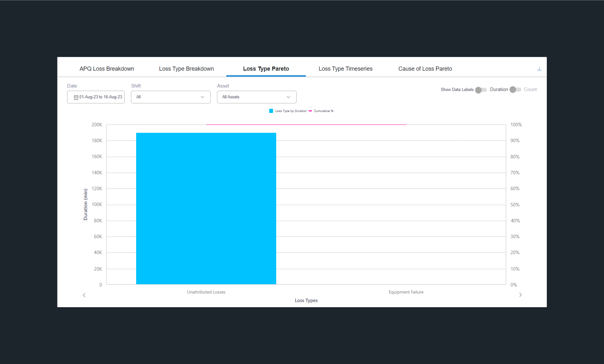The image size is (604, 364).
Task: Click the Loss Types axis title
Action: [x=306, y=300]
